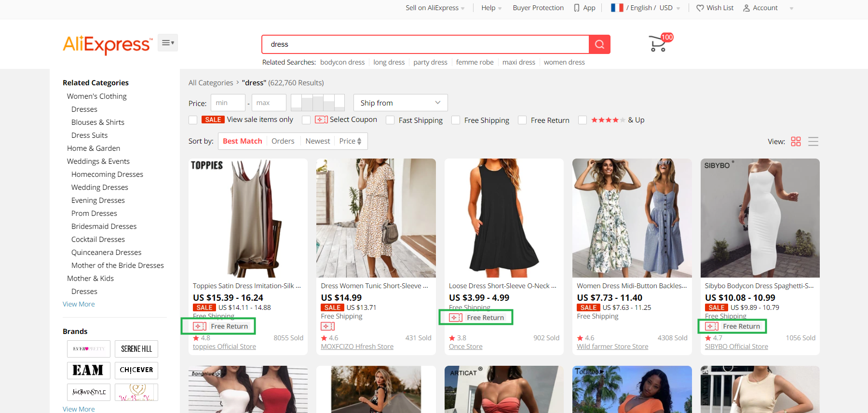Expand the Help dropdown

click(x=491, y=8)
